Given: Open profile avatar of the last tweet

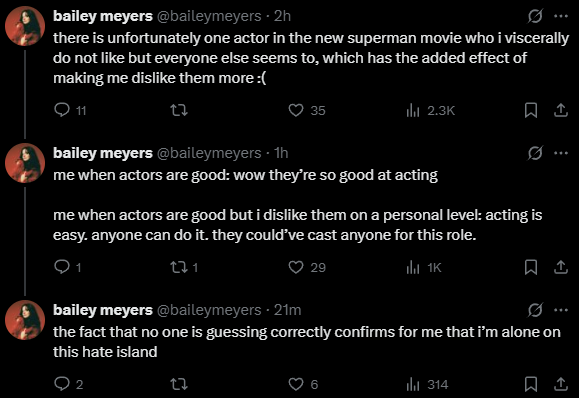Looking at the screenshot, I should point(25,320).
